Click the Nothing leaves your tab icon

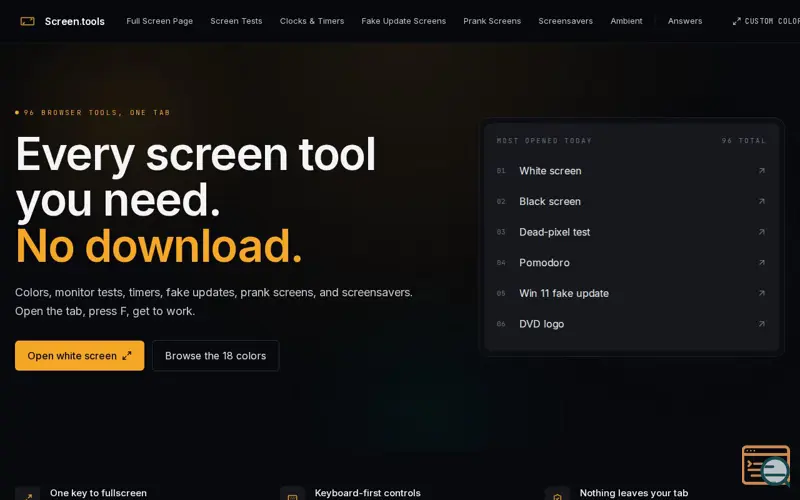(x=557, y=493)
